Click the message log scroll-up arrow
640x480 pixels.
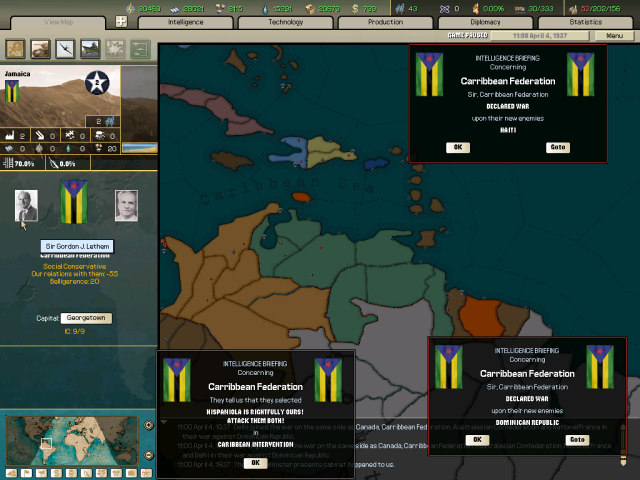tap(623, 427)
